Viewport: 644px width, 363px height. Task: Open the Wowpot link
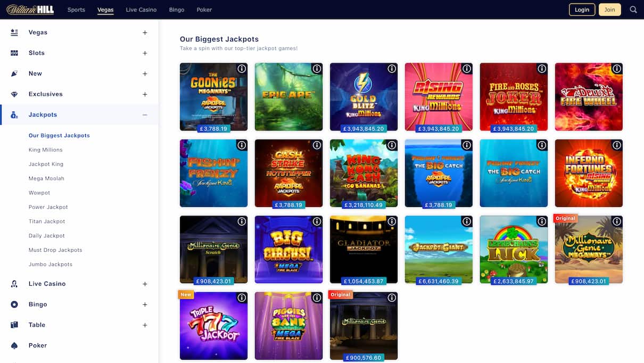pos(39,193)
